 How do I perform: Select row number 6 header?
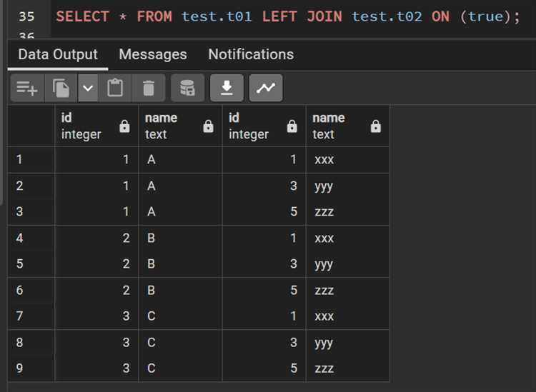[31, 290]
